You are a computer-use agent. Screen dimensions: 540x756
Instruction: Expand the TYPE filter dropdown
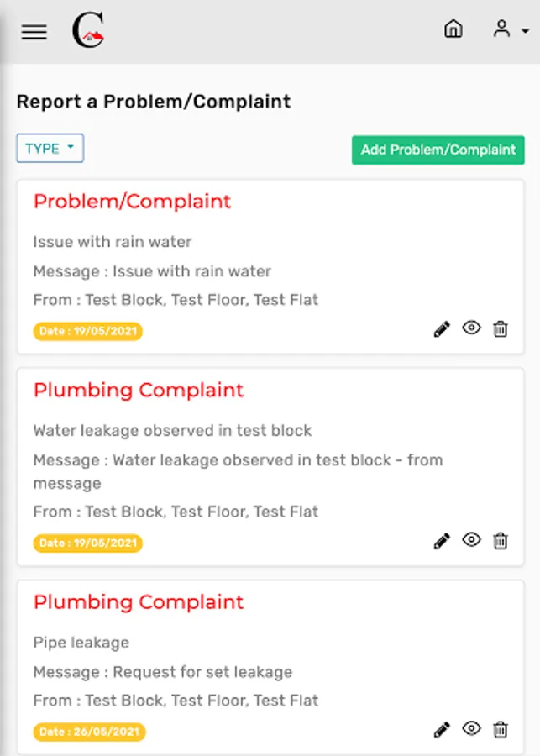50,149
